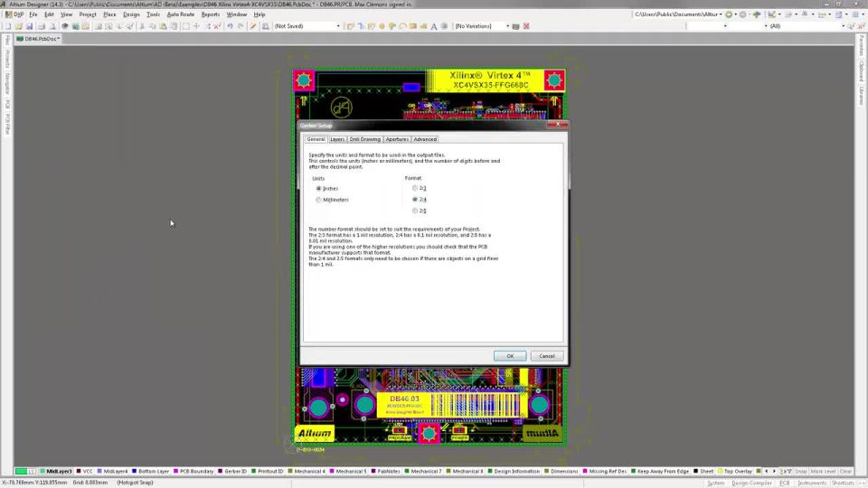The image size is (868, 488).
Task: Click the New document toolbar icon
Action: [8, 26]
